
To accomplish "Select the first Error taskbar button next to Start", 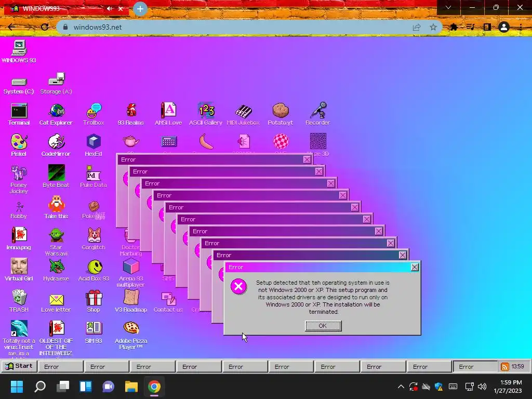I will pos(61,367).
